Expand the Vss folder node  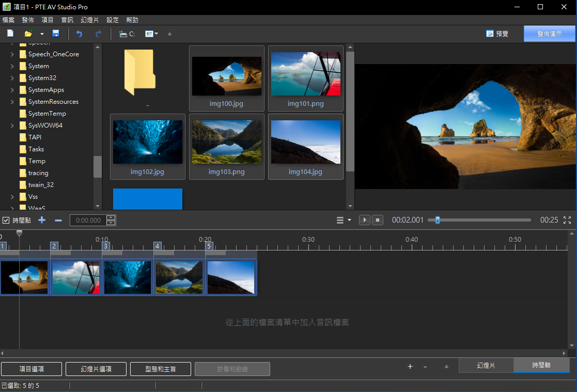click(12, 197)
